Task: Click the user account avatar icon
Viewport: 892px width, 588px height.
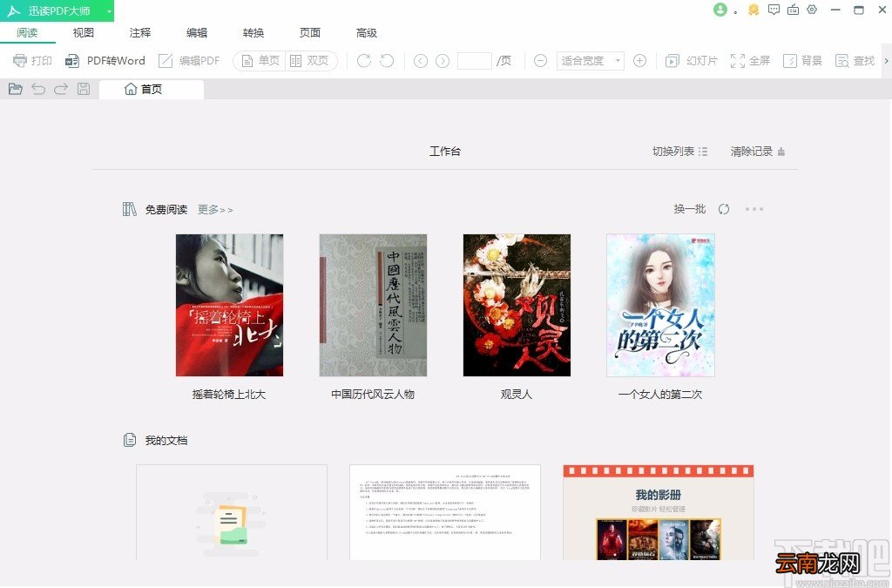Action: click(x=720, y=10)
